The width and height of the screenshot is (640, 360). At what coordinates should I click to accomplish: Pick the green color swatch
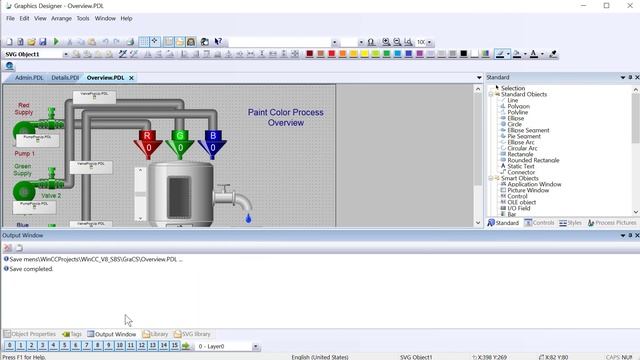(x=386, y=54)
